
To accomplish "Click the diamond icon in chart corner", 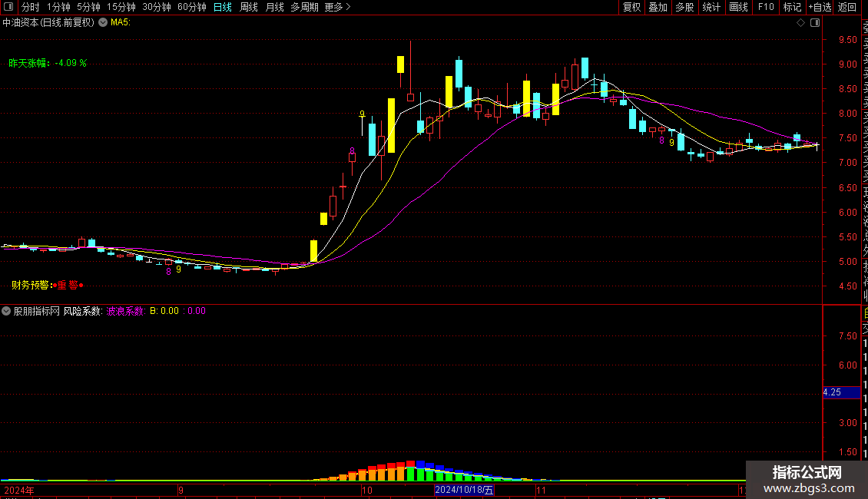I will point(800,23).
